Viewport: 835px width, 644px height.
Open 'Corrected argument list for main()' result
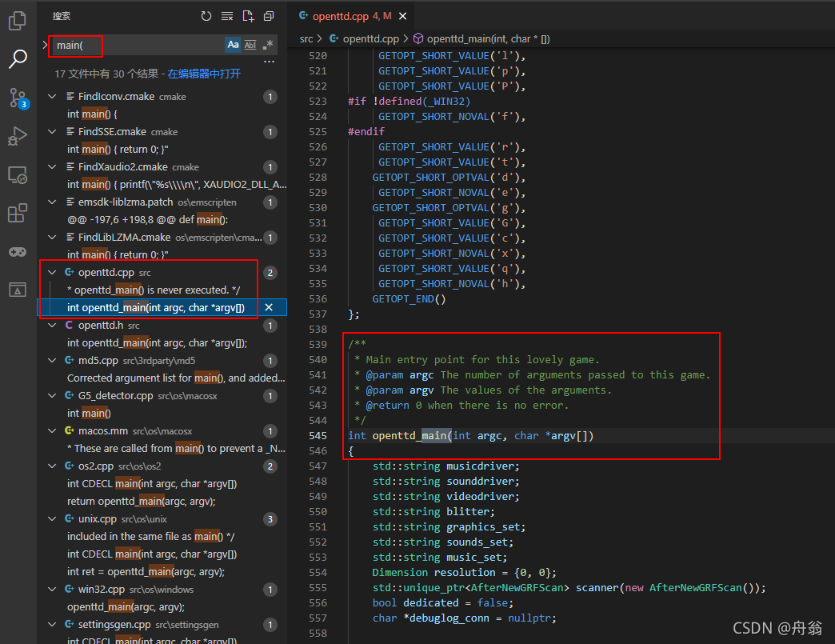tap(176, 378)
